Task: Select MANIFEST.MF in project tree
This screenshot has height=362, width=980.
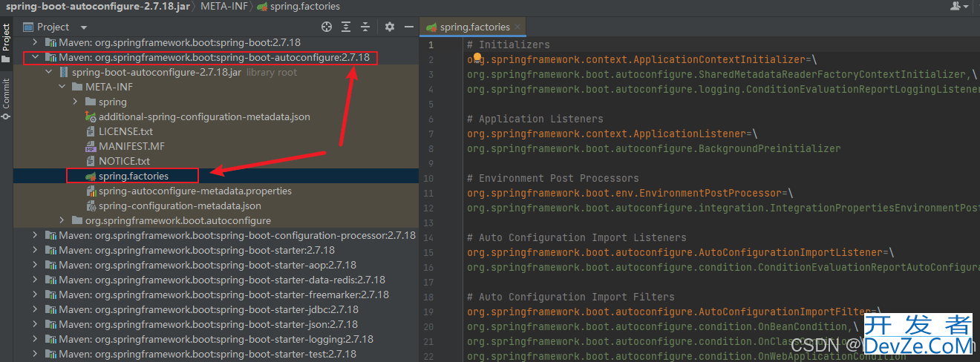Action: coord(131,146)
